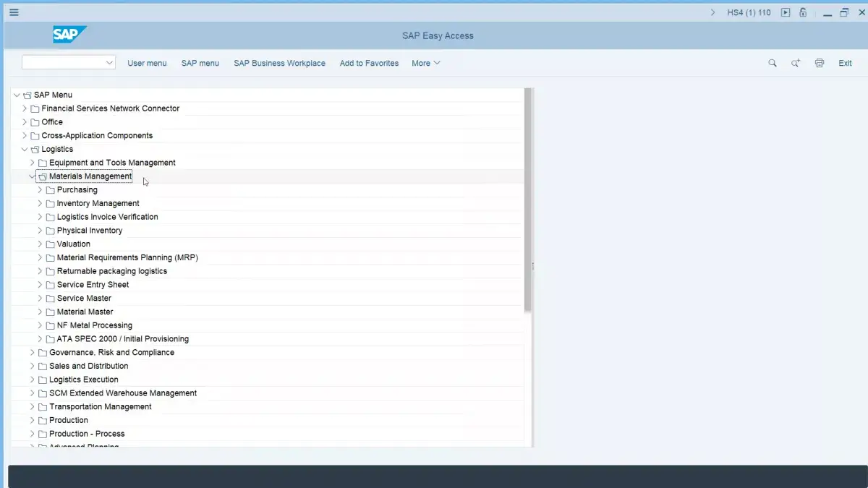
Task: Click the Service Master folder icon
Action: 51,299
